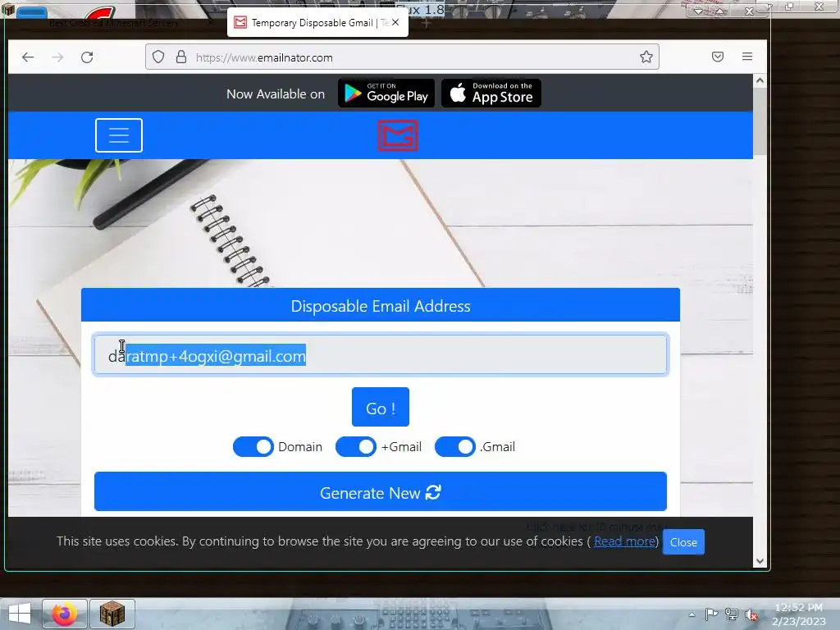Toggle the +Gmail switch
Image resolution: width=840 pixels, height=630 pixels.
coord(356,447)
